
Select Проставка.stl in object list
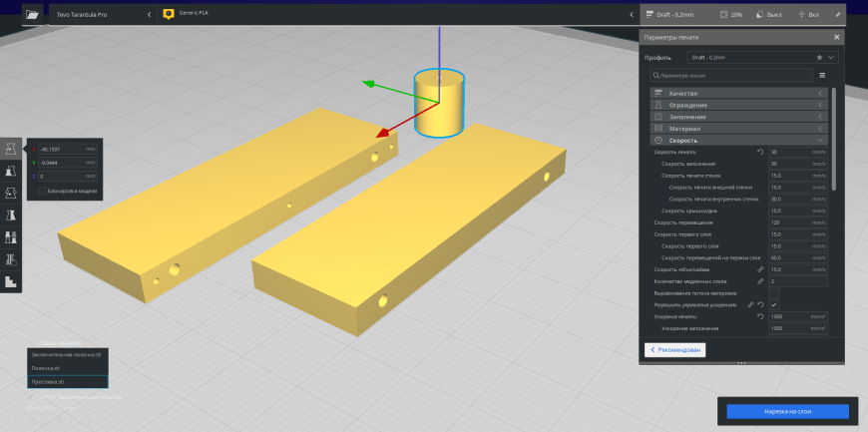pos(68,382)
